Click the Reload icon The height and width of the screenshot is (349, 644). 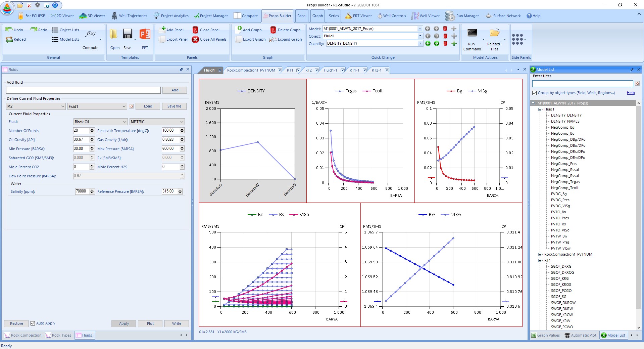click(9, 39)
